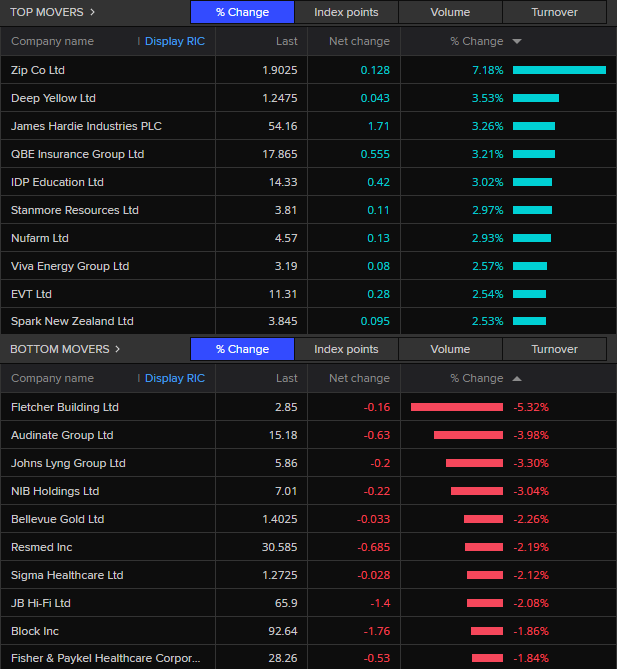
Task: Sort Top Movers by Company name header
Action: click(x=52, y=41)
